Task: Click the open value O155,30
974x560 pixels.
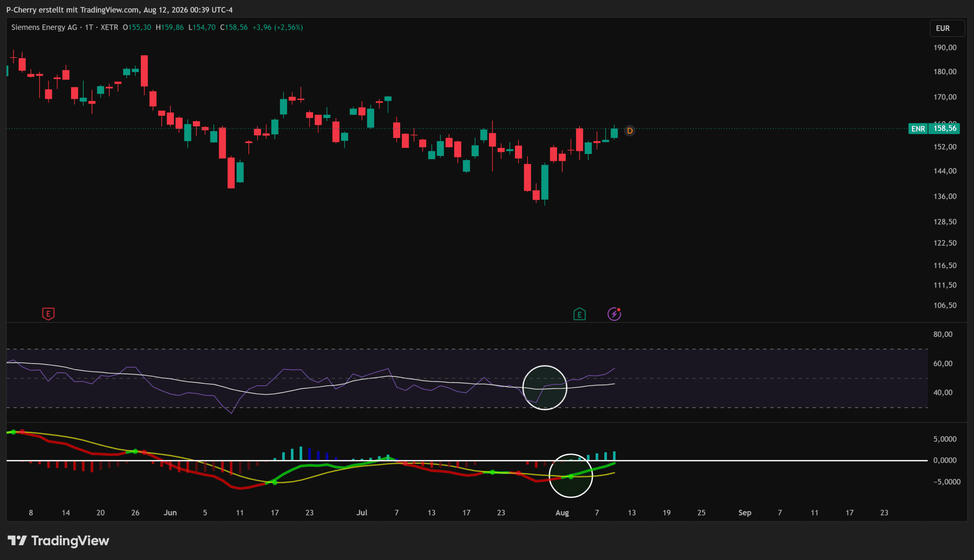Action: pos(137,27)
